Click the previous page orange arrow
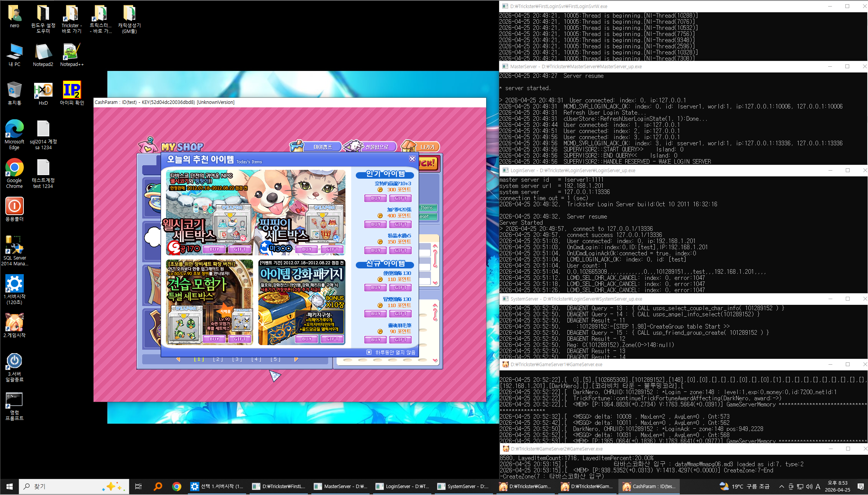 [x=178, y=359]
